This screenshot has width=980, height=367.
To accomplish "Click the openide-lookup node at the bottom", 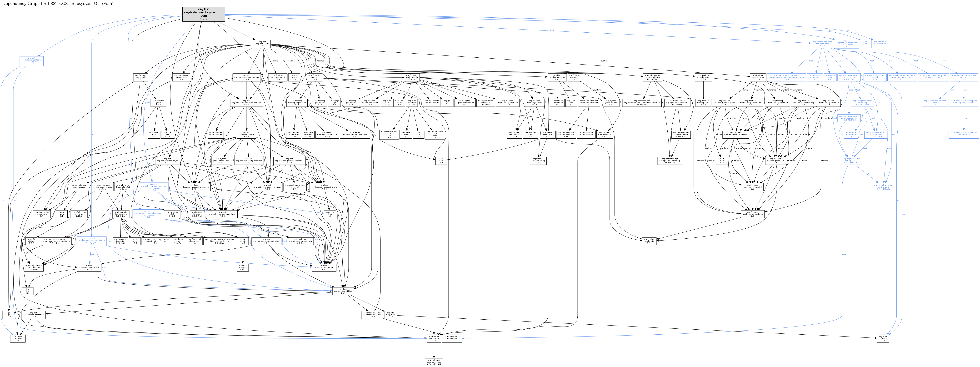I will click(434, 362).
